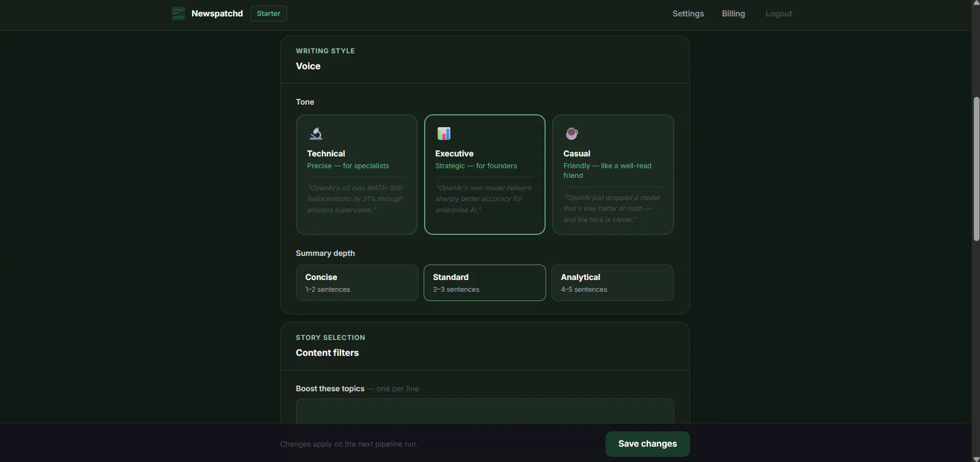Click the coffee cup icon on the Casual card
This screenshot has width=980, height=462.
572,134
